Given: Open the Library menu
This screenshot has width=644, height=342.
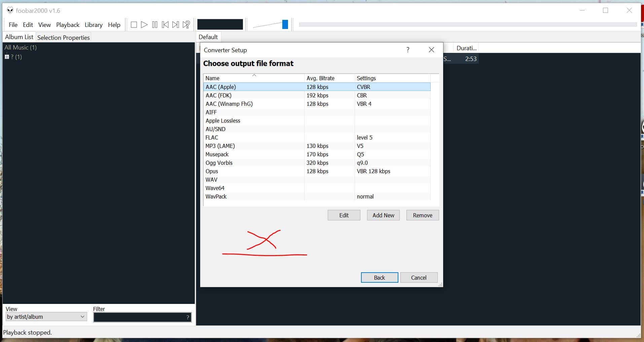Looking at the screenshot, I should [x=94, y=25].
